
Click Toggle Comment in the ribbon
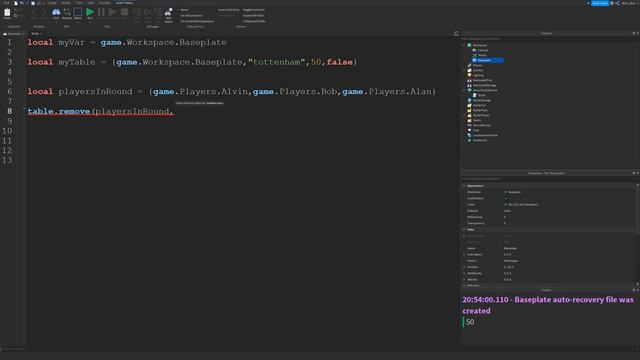pos(253,10)
